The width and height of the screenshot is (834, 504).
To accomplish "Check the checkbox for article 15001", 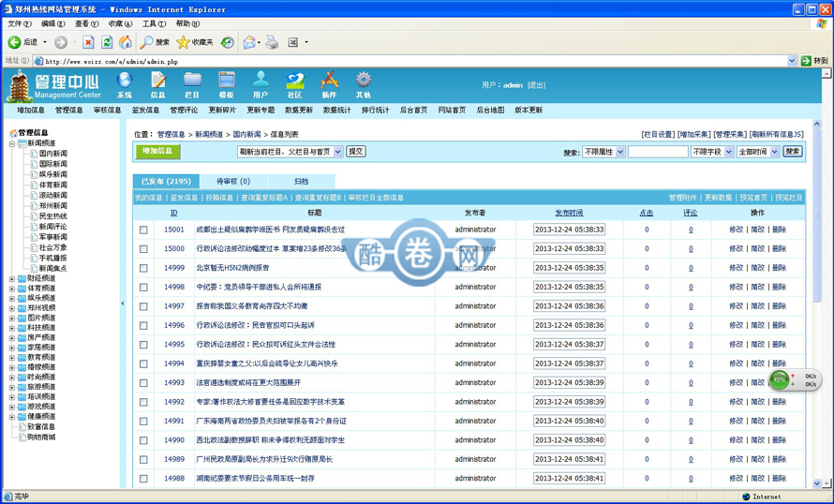I will [x=143, y=230].
